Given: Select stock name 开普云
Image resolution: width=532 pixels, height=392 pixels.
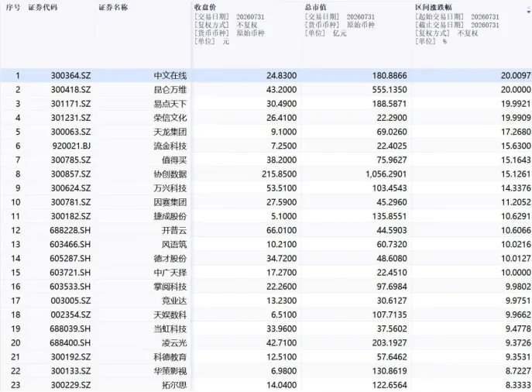Looking at the screenshot, I should point(174,230).
